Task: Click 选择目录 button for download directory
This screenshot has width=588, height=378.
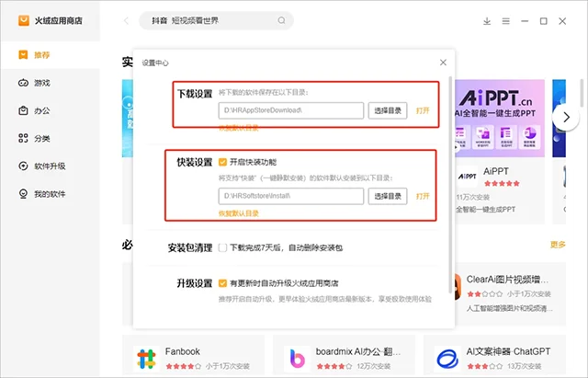Action: pyautogui.click(x=388, y=110)
